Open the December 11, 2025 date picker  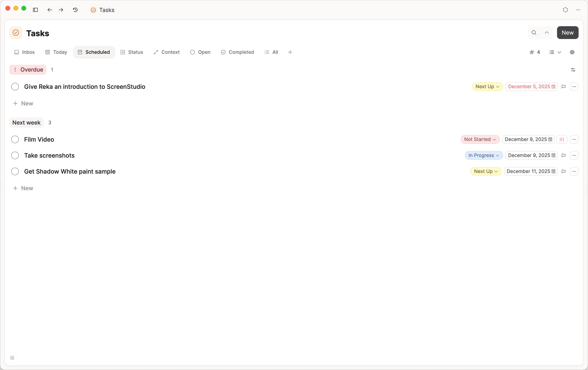tap(530, 171)
